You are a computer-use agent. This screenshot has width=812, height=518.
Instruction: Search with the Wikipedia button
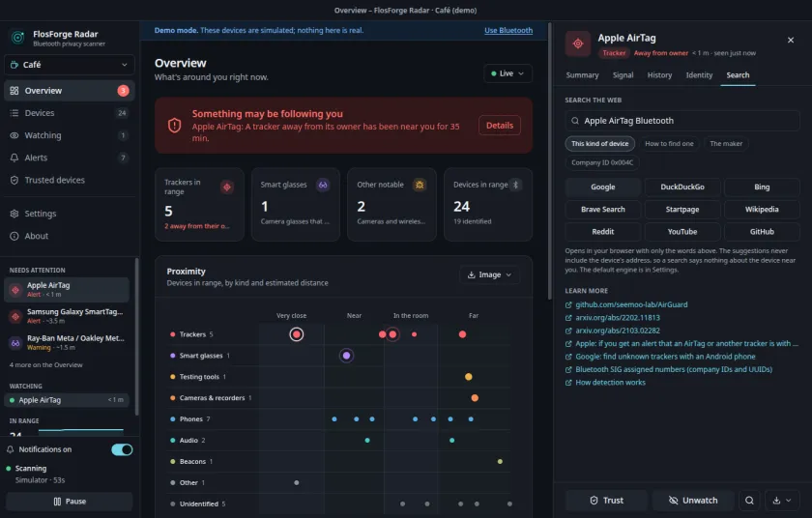tap(762, 209)
